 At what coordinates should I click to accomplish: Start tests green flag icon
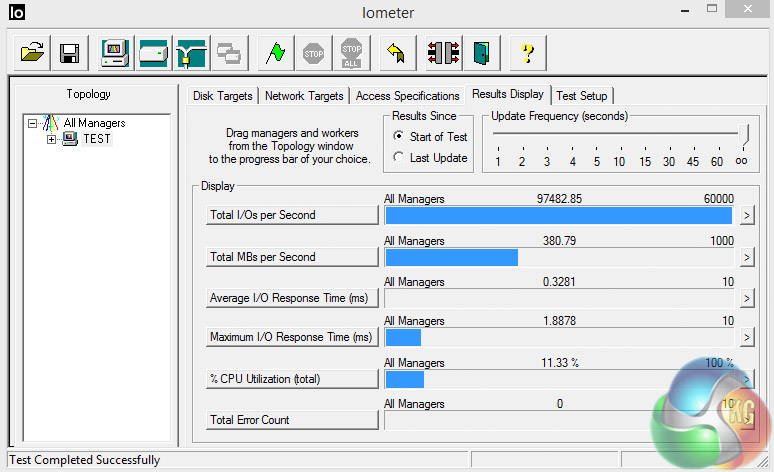(275, 52)
